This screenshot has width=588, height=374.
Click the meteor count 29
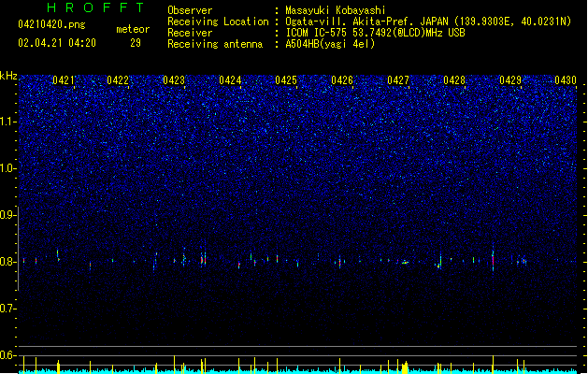click(136, 43)
